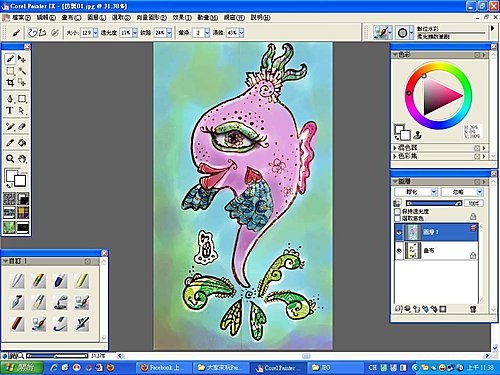Open the Layers palette flyout menu arrow
This screenshot has height=375, width=500.
click(484, 181)
